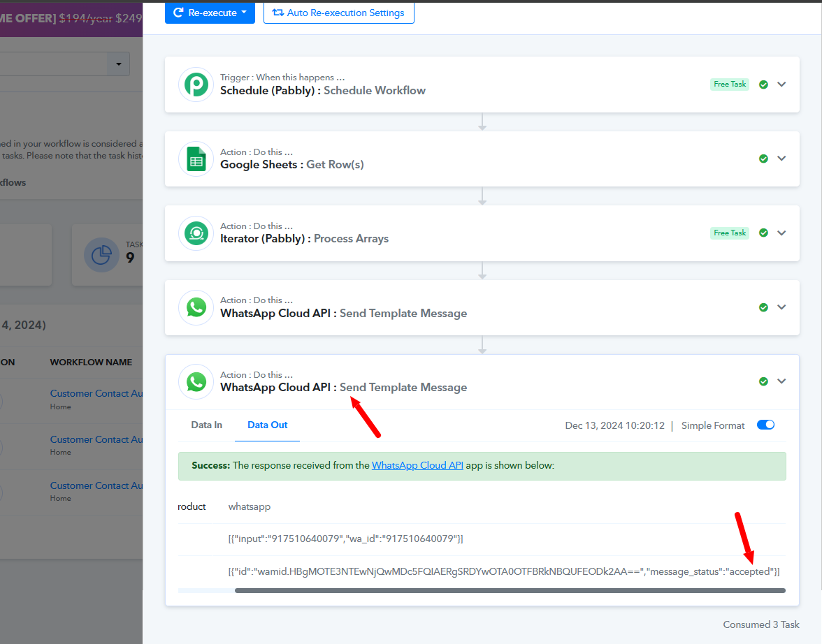Screen dimensions: 822x644
Task: Click the Success response banner
Action: (x=482, y=466)
